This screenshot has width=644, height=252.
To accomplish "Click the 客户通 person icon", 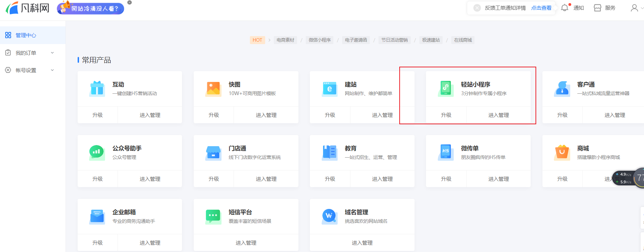I will point(562,89).
